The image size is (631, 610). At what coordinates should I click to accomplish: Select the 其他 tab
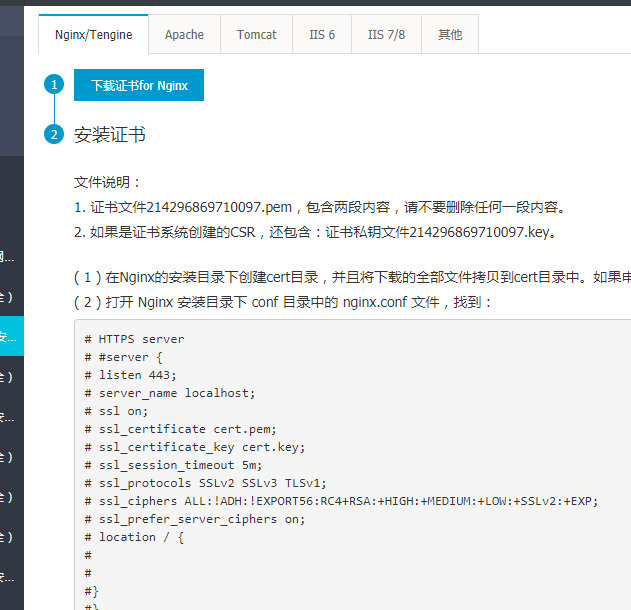(x=450, y=34)
